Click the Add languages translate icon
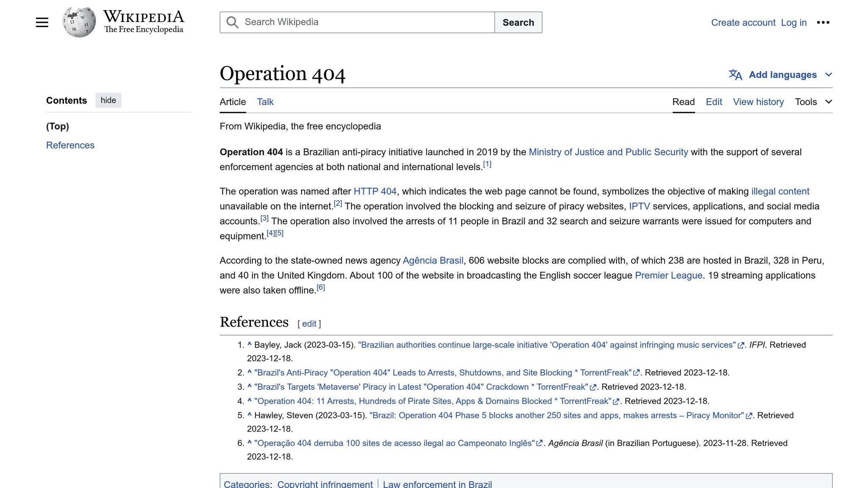The image size is (868, 488). point(735,75)
